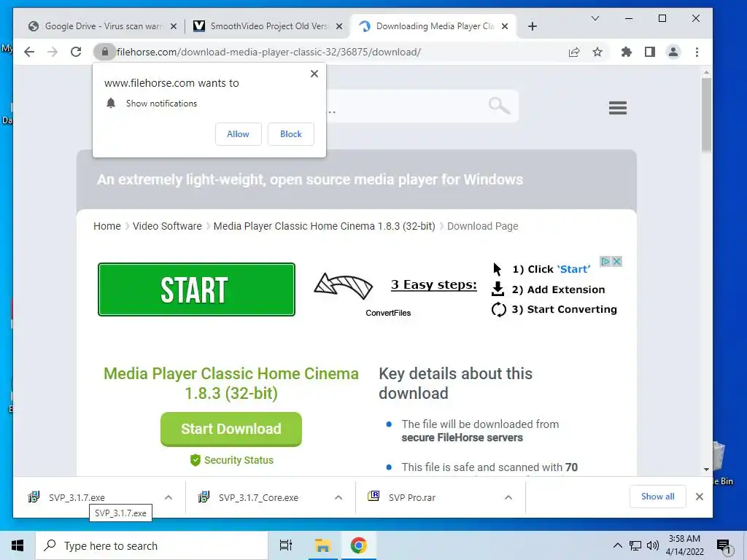Image resolution: width=747 pixels, height=560 pixels.
Task: Close the Downloading Media Player Classic tab
Action: 505,26
